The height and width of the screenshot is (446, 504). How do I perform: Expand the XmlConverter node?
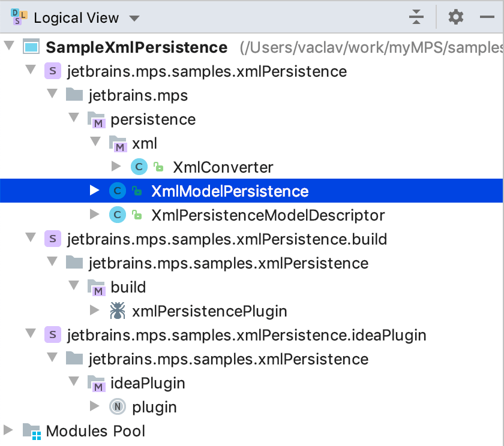coord(116,167)
